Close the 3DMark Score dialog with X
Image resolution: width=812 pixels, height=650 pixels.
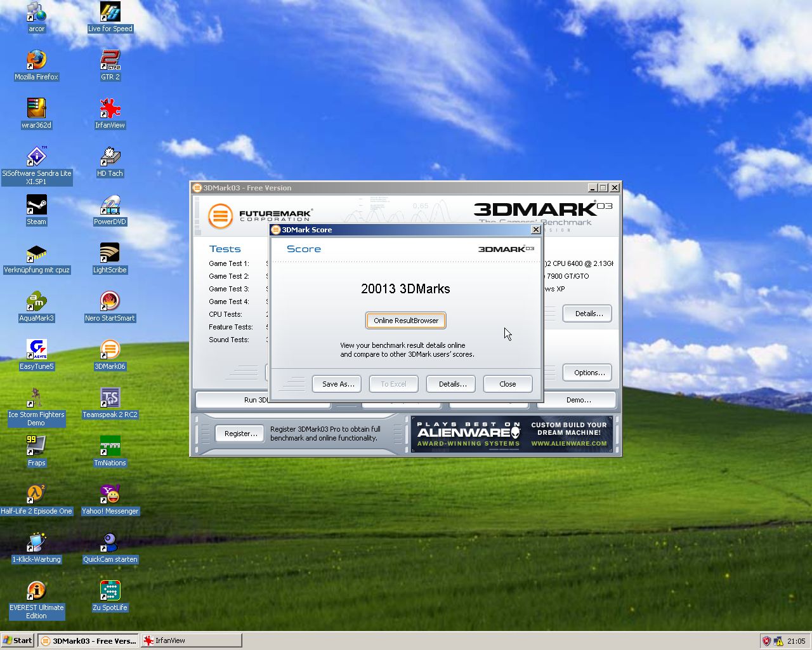pos(535,230)
